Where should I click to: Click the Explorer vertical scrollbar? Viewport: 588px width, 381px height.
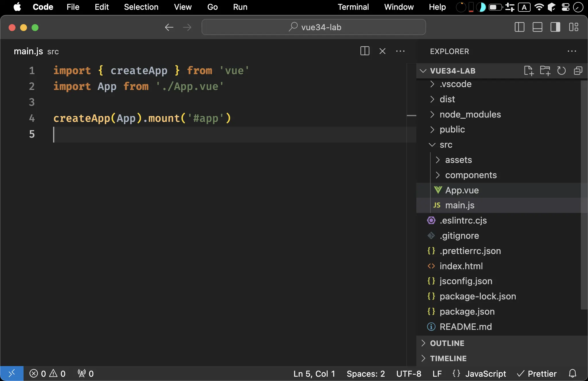(584, 195)
